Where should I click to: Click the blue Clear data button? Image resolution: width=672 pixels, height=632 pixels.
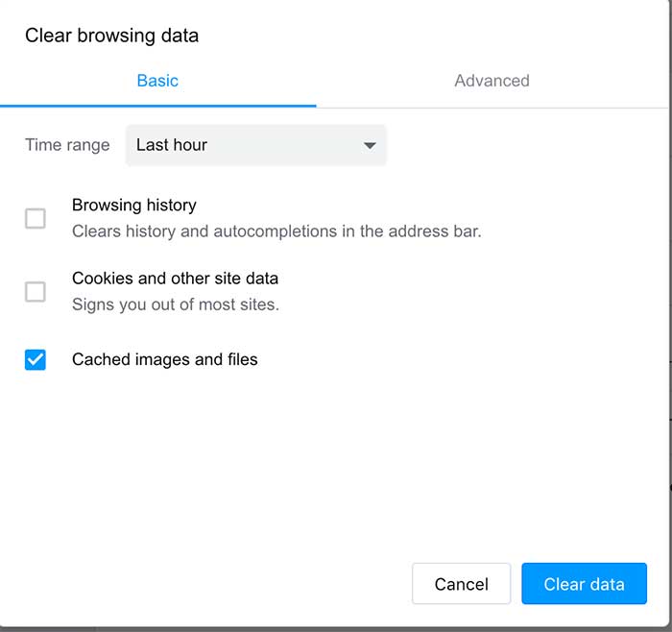[x=584, y=584]
